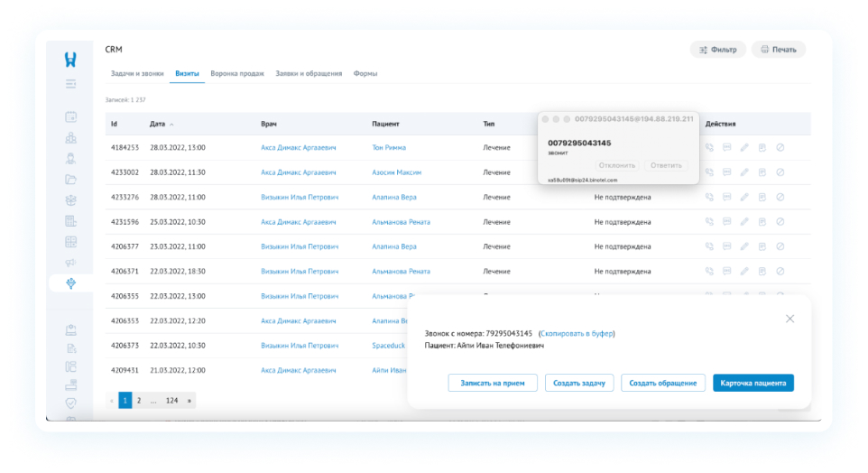Go to page 2 in the pagination
Screen dimensions: 868x473
point(139,400)
